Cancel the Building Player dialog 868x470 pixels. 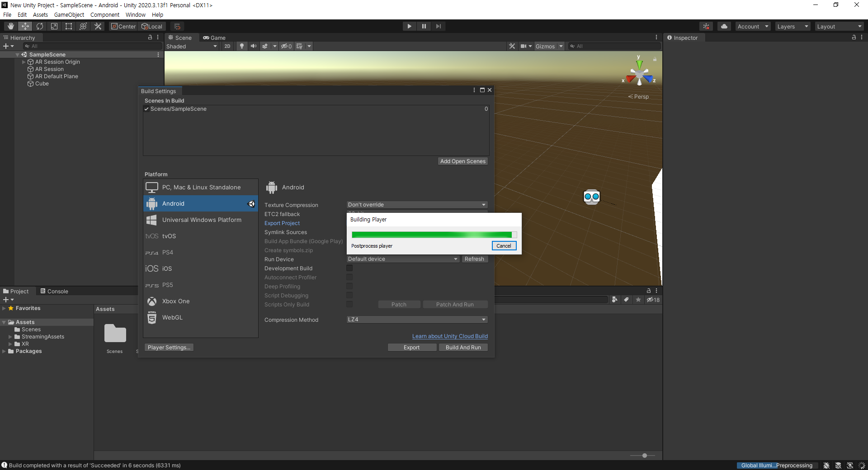[x=504, y=246]
